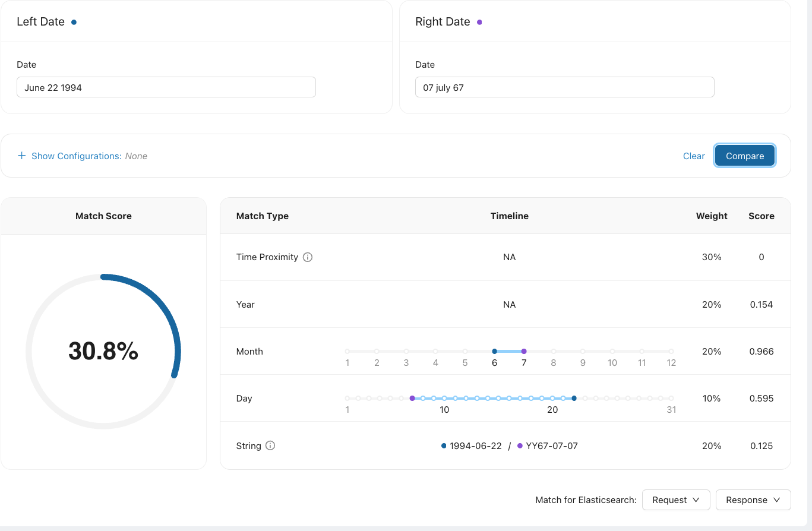812x531 pixels.
Task: Click the Time Proximity weight 30%
Action: point(712,257)
